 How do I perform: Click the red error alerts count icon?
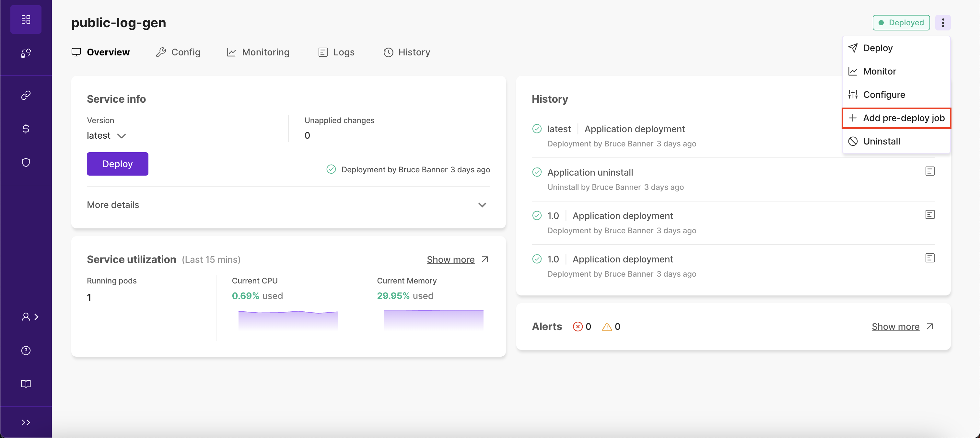point(577,327)
